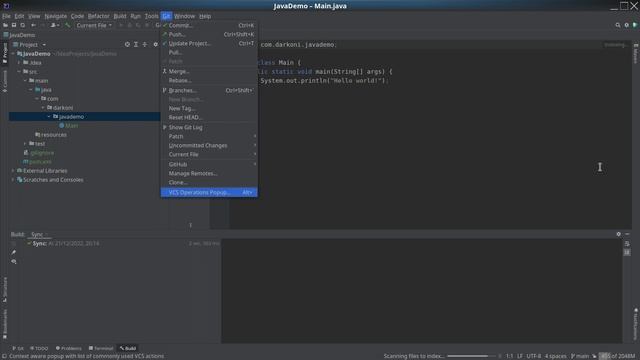Open the Project side tool window button

click(5, 53)
